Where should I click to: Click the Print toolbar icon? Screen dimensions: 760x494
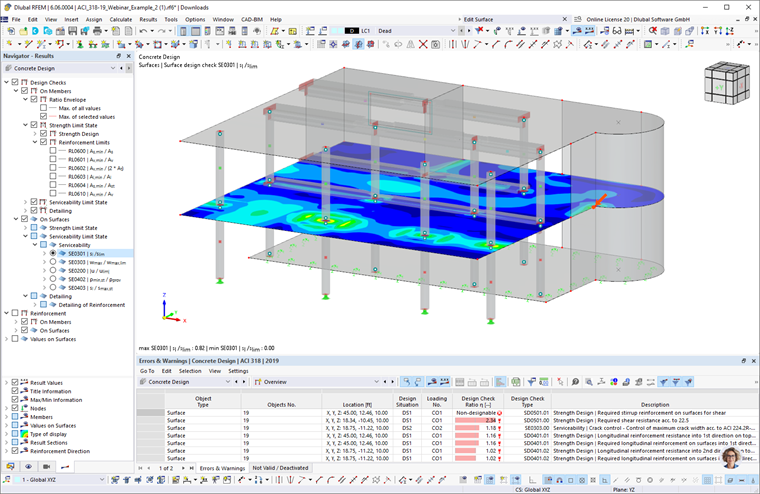point(97,31)
